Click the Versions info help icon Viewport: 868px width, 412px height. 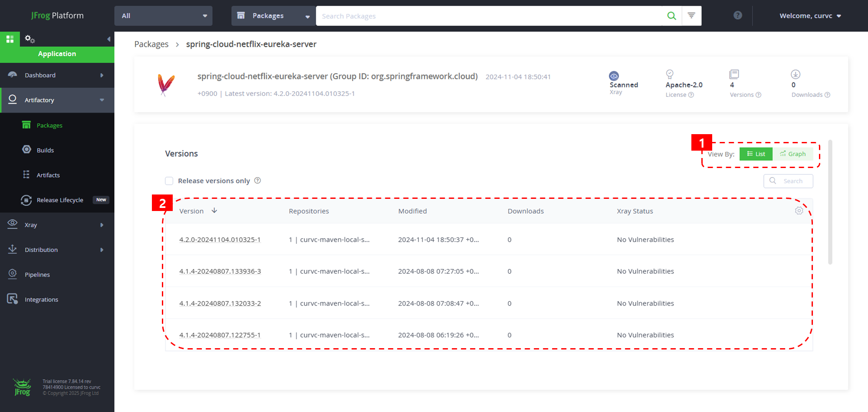tap(758, 95)
